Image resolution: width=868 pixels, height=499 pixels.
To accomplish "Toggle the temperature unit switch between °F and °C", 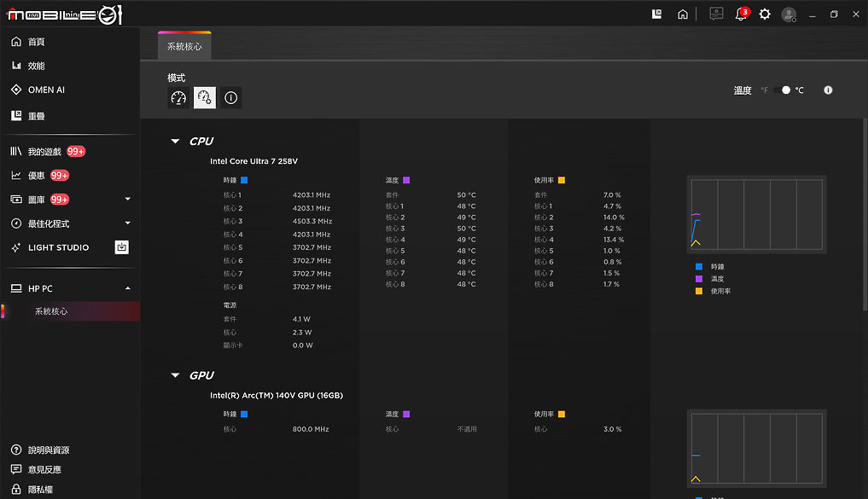I will 783,90.
